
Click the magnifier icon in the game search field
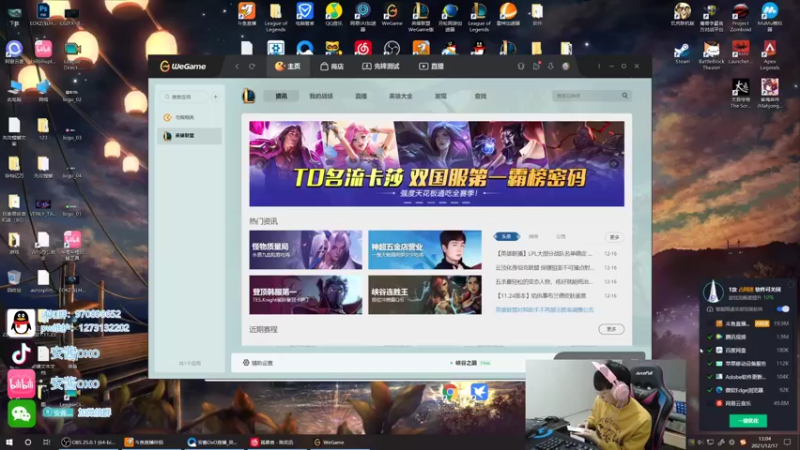tap(624, 95)
